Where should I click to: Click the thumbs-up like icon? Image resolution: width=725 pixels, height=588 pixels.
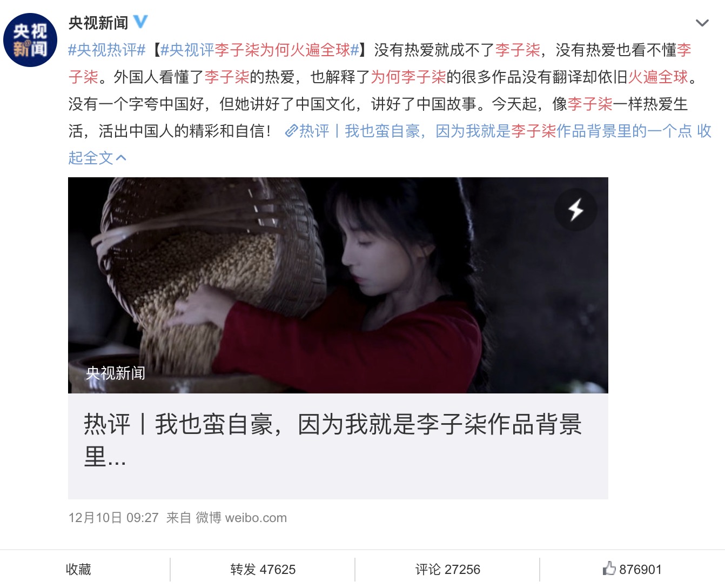coord(609,569)
